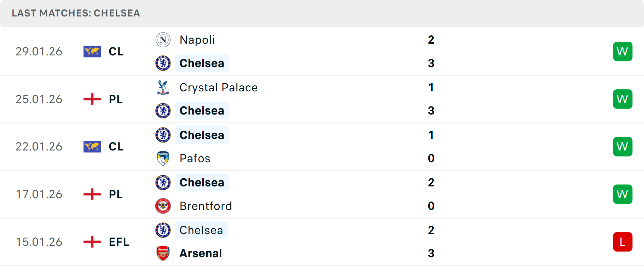Click the world flag icon on 29.01.26

point(92,51)
